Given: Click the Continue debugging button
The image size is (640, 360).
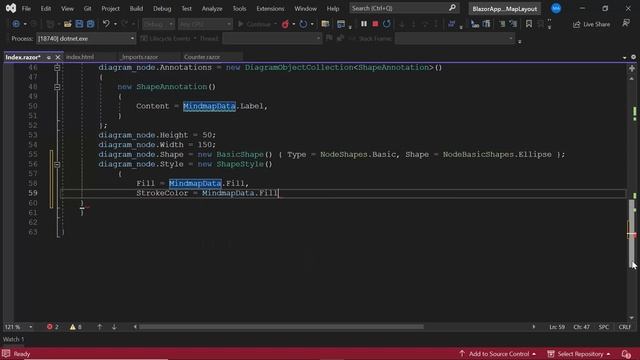Looking at the screenshot, I should click(x=255, y=24).
